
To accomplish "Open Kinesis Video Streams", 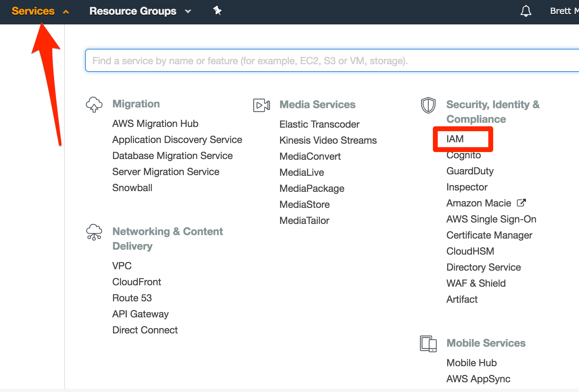I will pyautogui.click(x=328, y=140).
